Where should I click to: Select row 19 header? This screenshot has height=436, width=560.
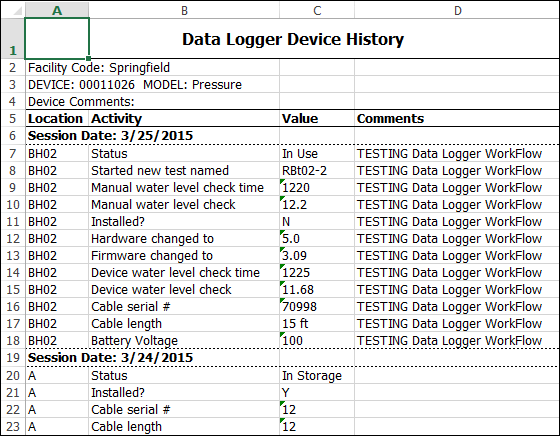(x=12, y=357)
